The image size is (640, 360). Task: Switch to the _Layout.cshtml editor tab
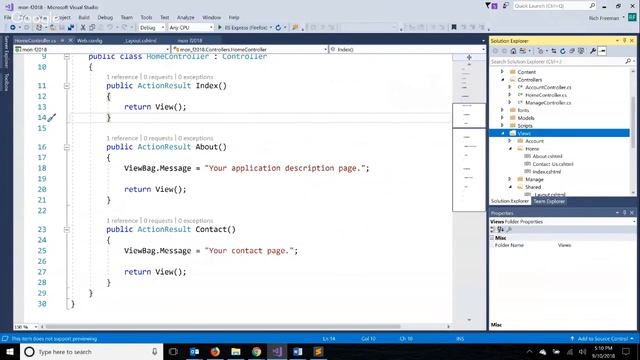[x=140, y=40]
